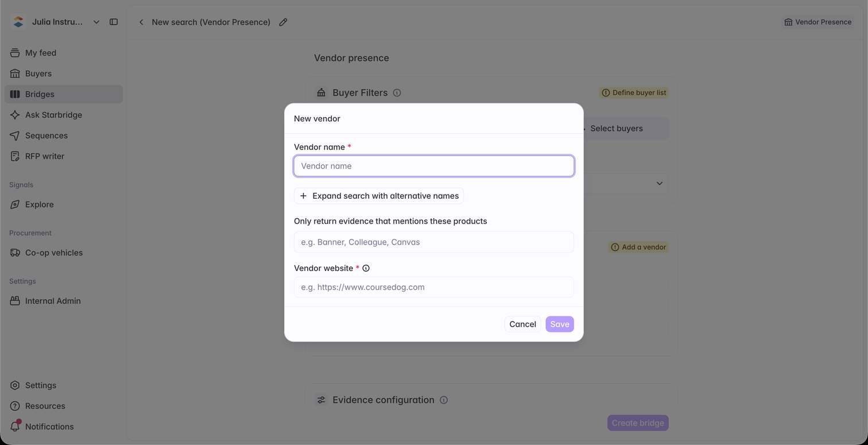Click the Co-op vehicles truck icon
Screen dimensions: 868x445
pyautogui.click(x=15, y=253)
